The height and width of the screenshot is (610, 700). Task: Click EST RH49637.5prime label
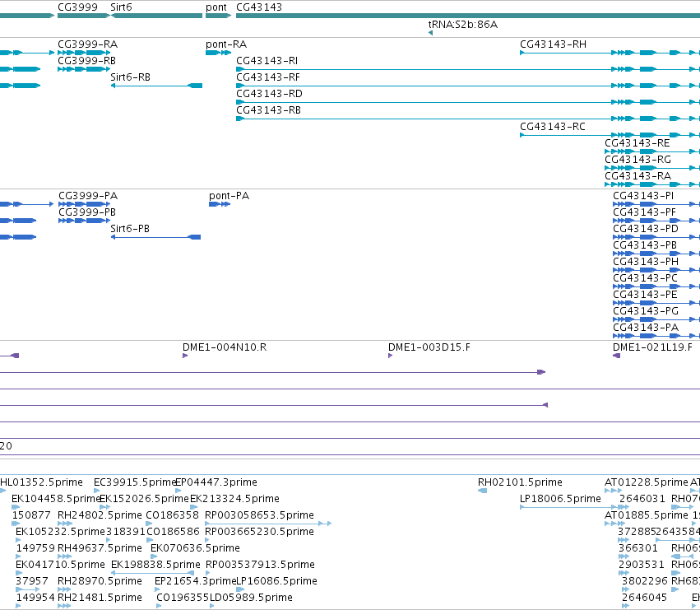coord(100,548)
